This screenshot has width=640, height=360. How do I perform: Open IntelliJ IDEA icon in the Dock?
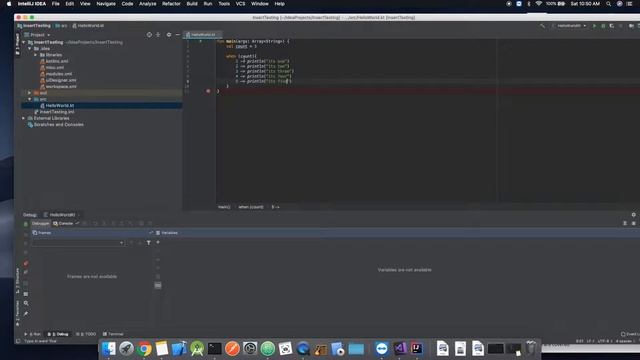point(417,348)
